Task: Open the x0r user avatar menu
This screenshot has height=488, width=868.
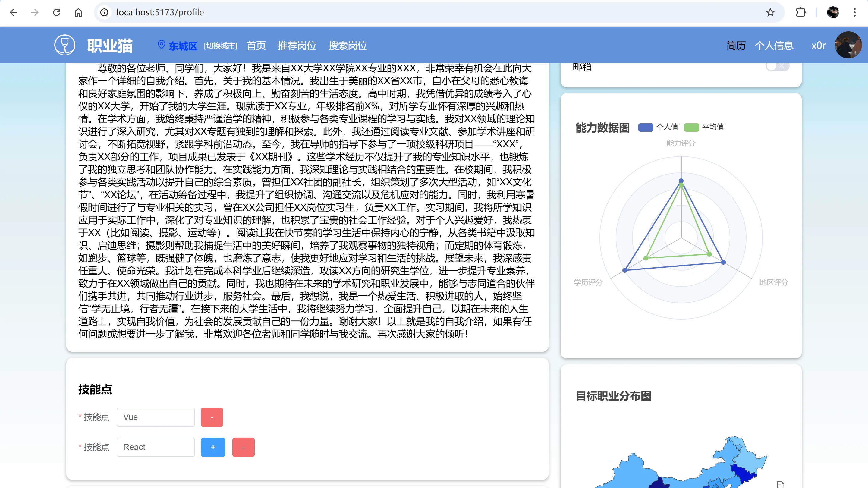Action: pos(848,45)
